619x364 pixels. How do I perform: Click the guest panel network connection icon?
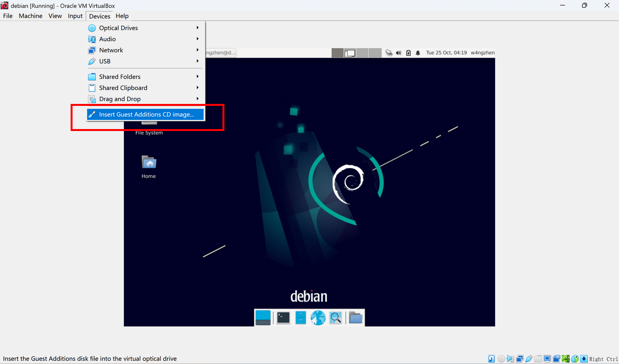(x=389, y=53)
